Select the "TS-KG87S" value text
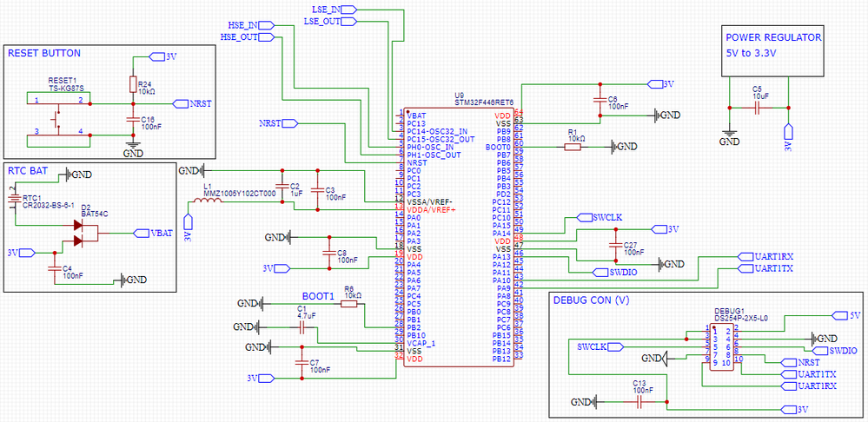Image resolution: width=868 pixels, height=422 pixels. point(65,88)
